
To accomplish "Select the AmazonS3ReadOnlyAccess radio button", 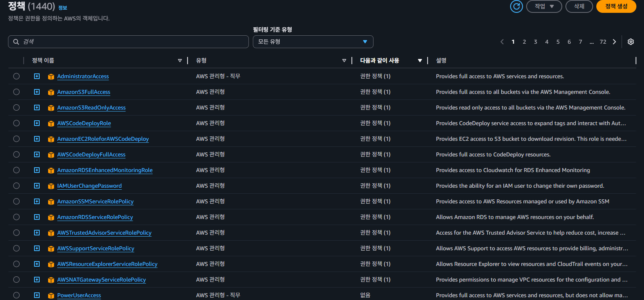I will point(16,107).
